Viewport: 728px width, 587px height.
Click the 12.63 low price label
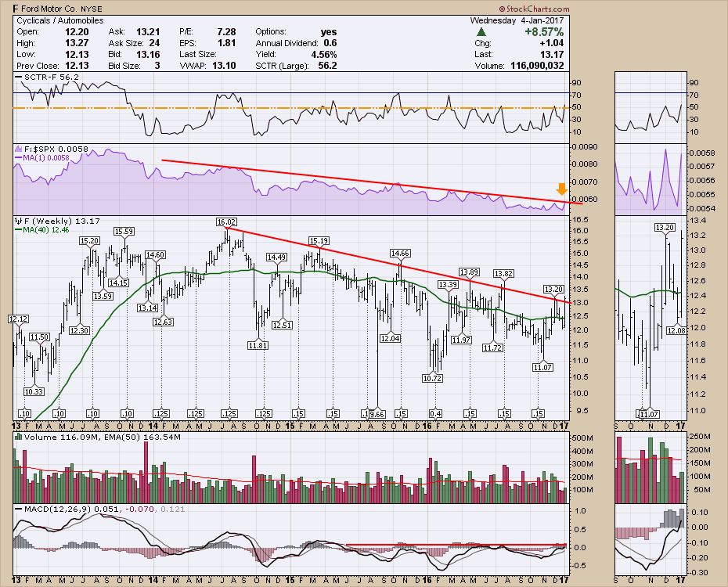pos(163,322)
